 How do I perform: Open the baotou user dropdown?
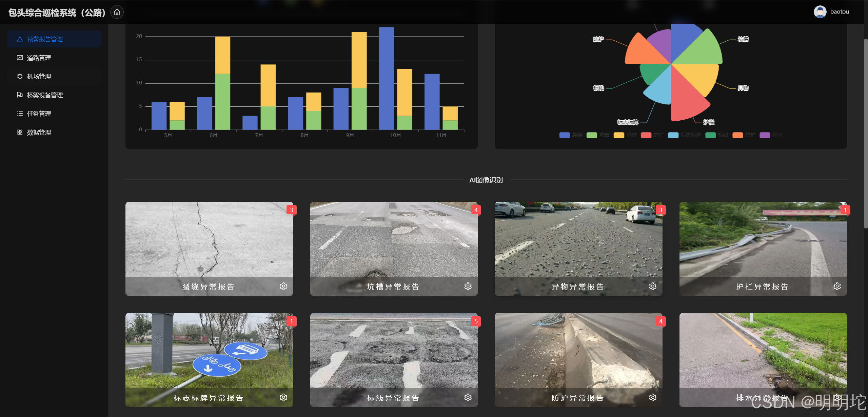(x=840, y=12)
